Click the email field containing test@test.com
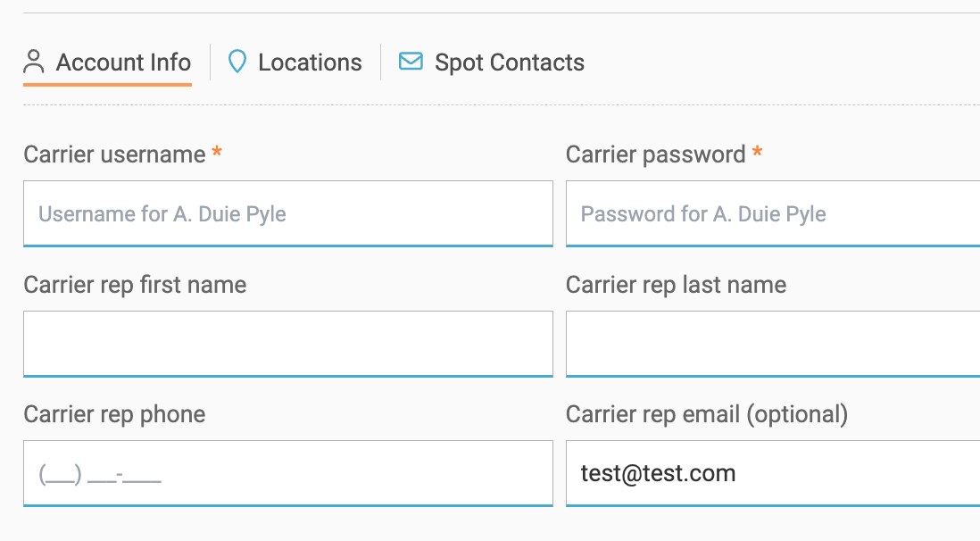Image resolution: width=980 pixels, height=541 pixels. pos(773,473)
